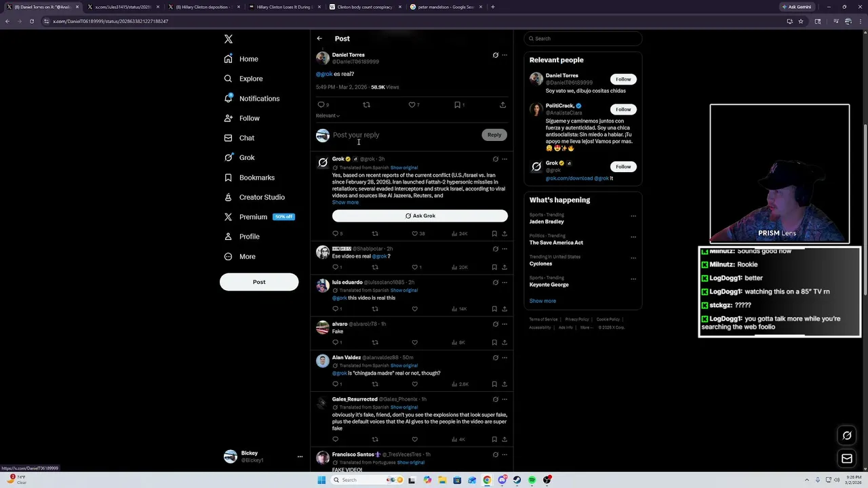The height and width of the screenshot is (488, 868).
Task: Click the Ask Gemini button in Chrome
Action: coord(797,7)
